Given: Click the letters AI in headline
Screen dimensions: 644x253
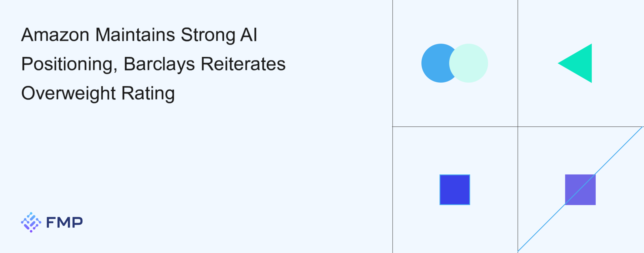Looking at the screenshot, I should point(249,35).
